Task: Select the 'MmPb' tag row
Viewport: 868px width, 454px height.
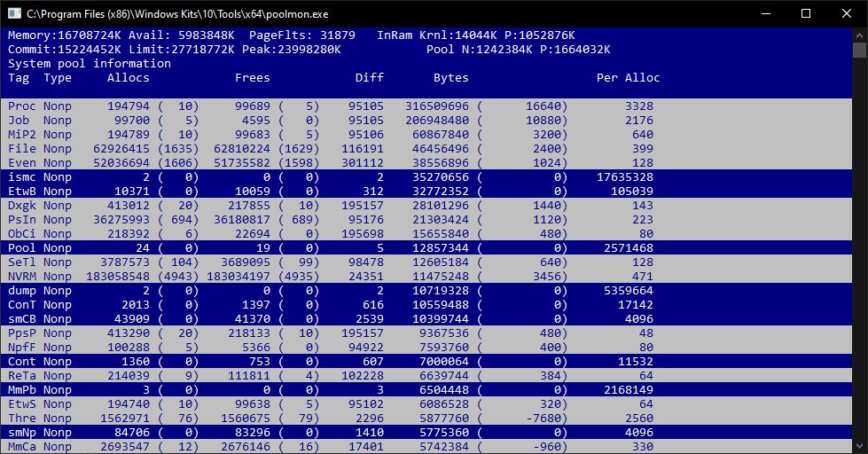Action: (426, 390)
